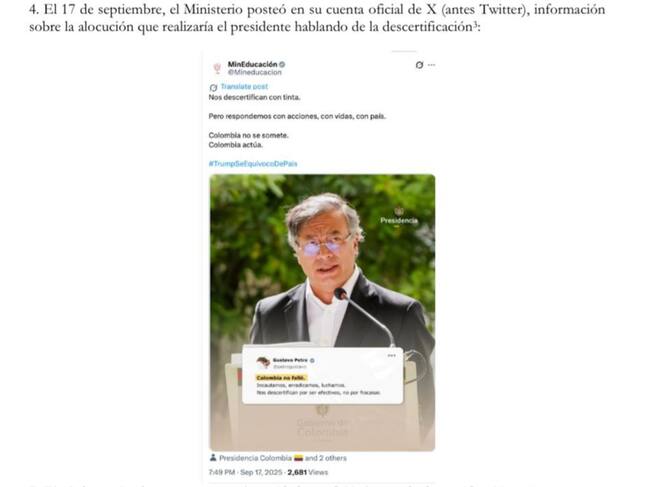Click the verified badge beside MinEducación
This screenshot has width=650, height=487.
(x=282, y=64)
